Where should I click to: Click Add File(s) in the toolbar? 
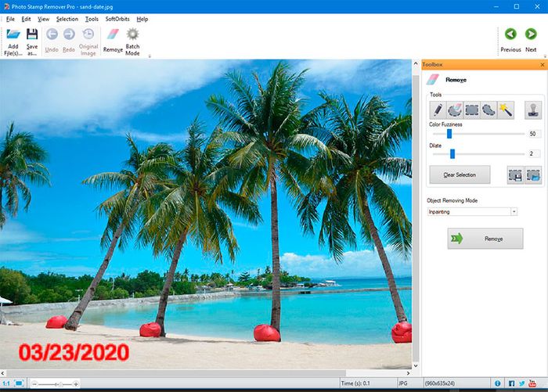(x=13, y=42)
